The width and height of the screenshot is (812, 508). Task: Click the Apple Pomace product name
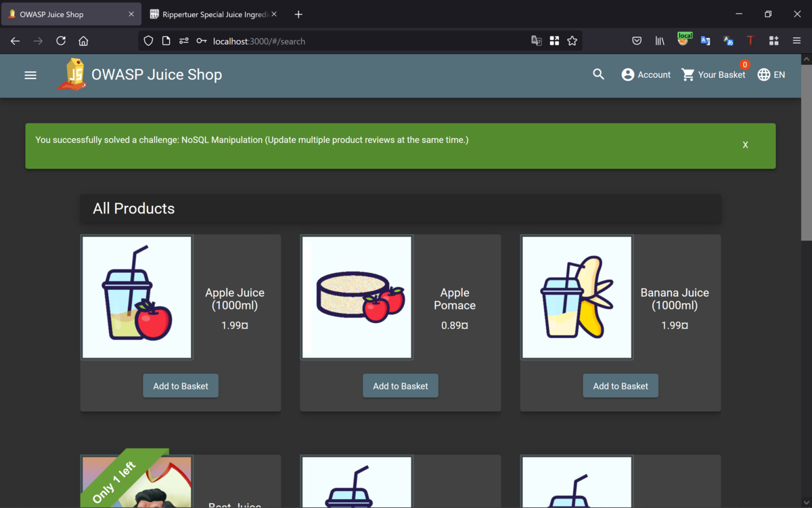(x=455, y=299)
